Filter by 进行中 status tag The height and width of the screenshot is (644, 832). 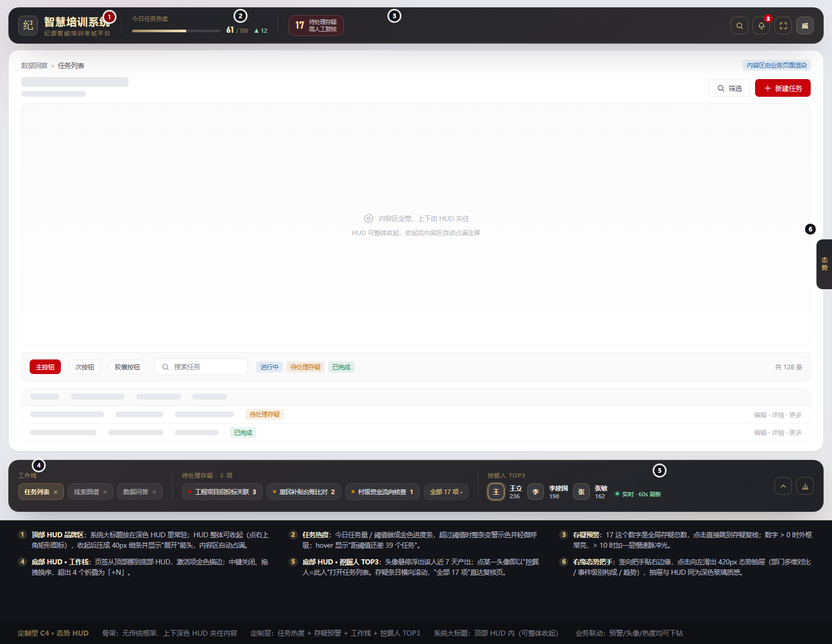click(x=269, y=367)
